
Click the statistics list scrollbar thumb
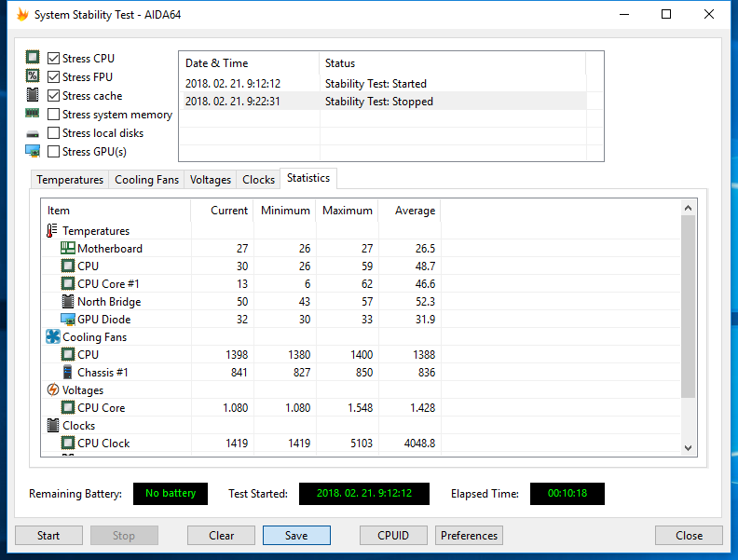tap(688, 307)
